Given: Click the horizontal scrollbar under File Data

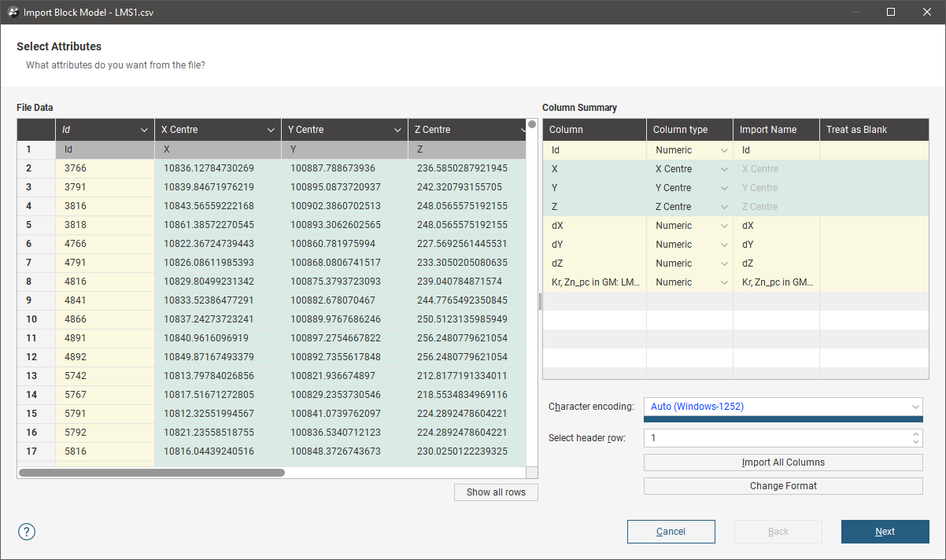Looking at the screenshot, I should [152, 473].
